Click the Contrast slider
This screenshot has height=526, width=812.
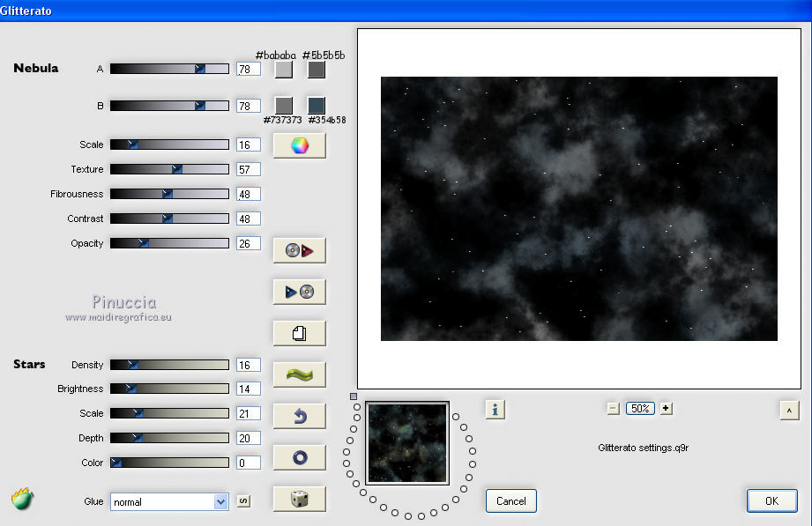point(169,219)
